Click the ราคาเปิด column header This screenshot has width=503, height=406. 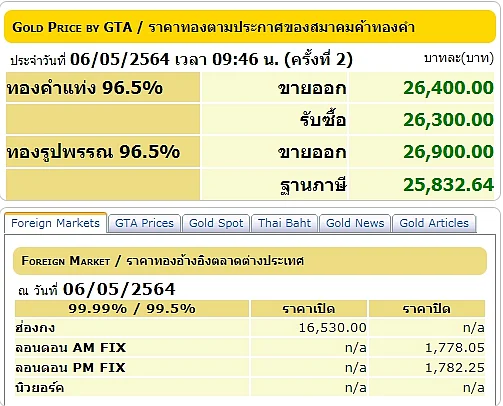(309, 309)
